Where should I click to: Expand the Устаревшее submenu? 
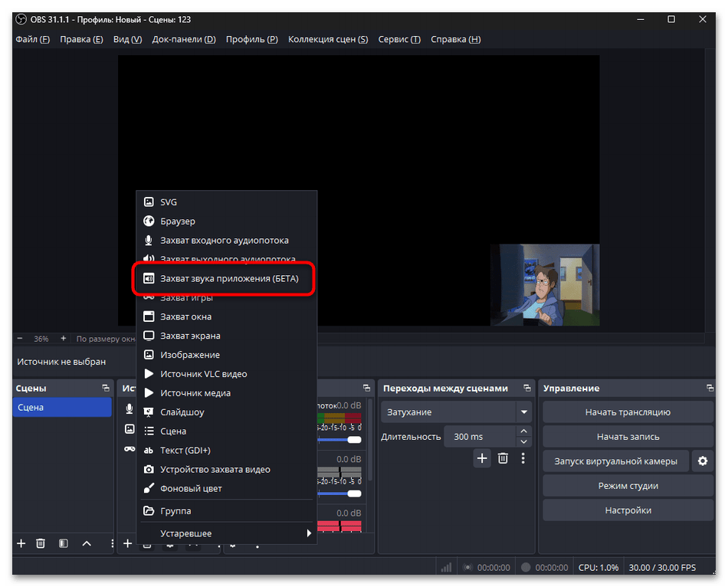(x=227, y=533)
